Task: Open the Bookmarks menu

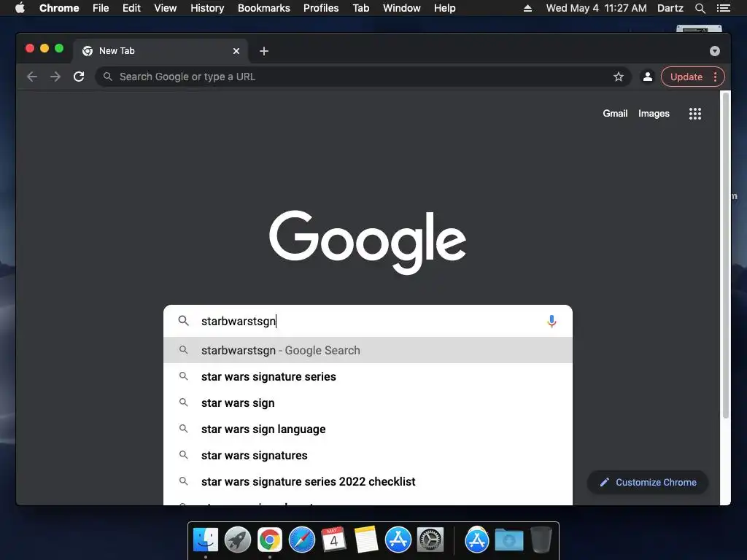Action: point(264,8)
